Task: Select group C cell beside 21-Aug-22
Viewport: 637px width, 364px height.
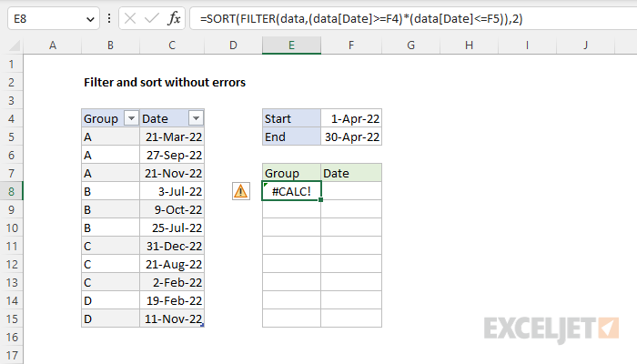Action: (x=110, y=264)
